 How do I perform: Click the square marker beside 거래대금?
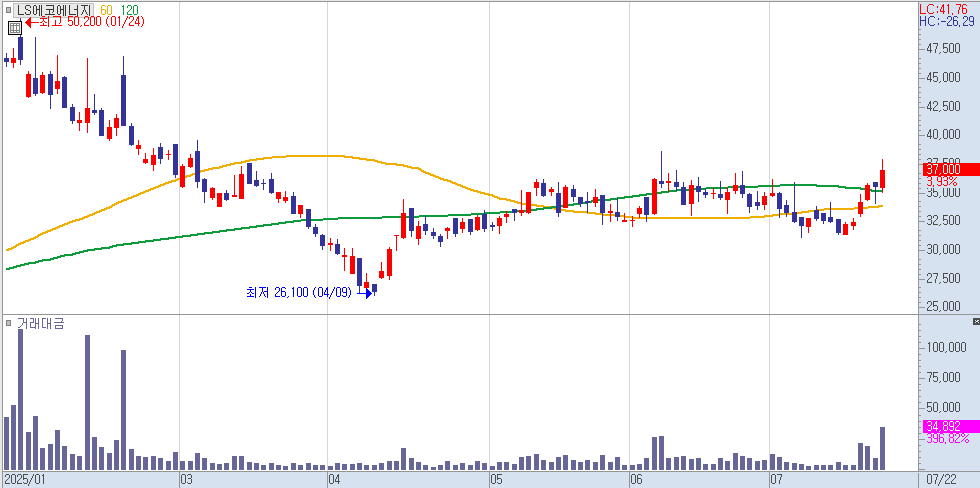click(9, 323)
